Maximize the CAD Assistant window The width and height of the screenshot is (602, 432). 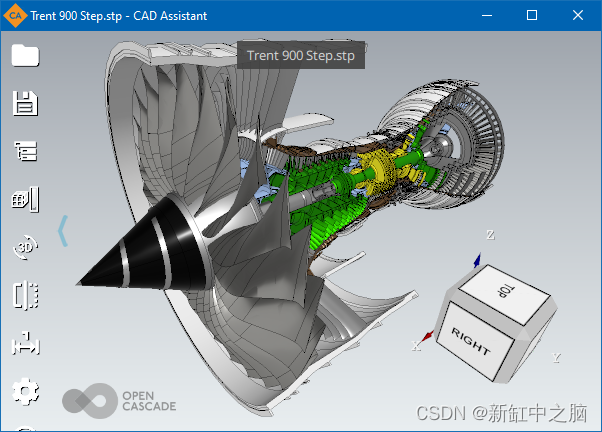[x=532, y=15]
